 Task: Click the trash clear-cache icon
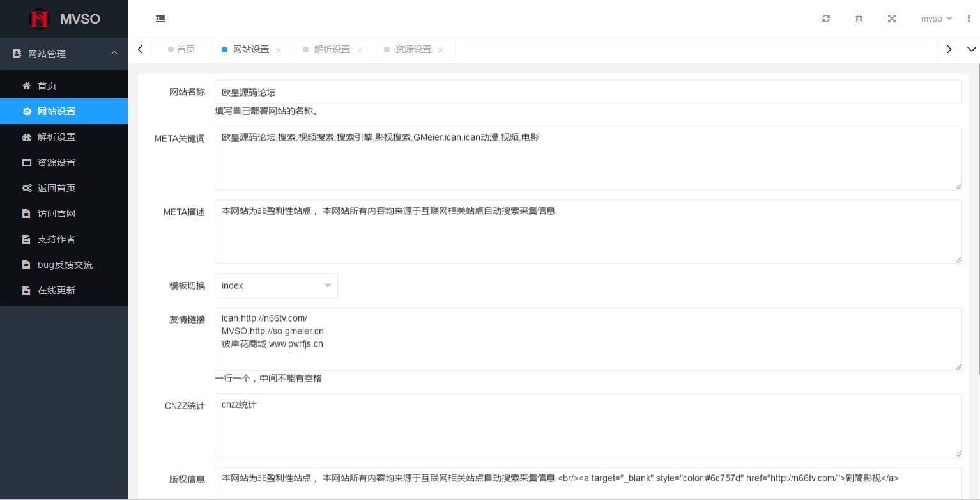[x=859, y=19]
